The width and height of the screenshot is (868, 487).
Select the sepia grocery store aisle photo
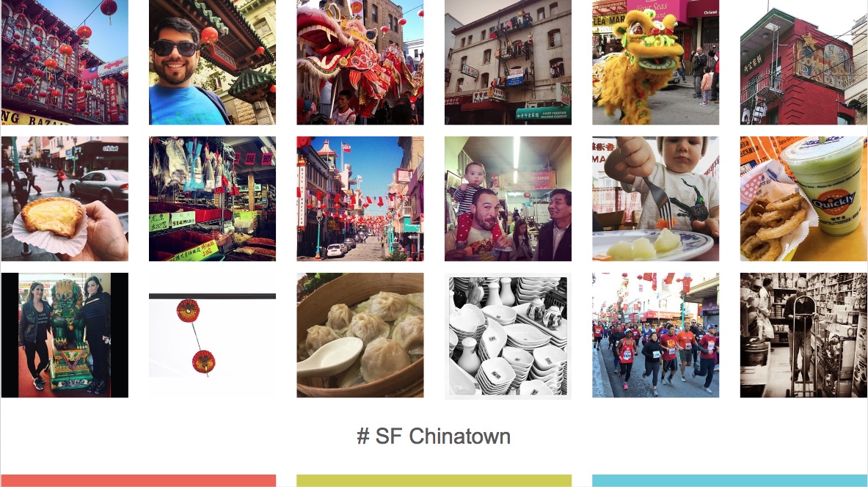(x=803, y=334)
